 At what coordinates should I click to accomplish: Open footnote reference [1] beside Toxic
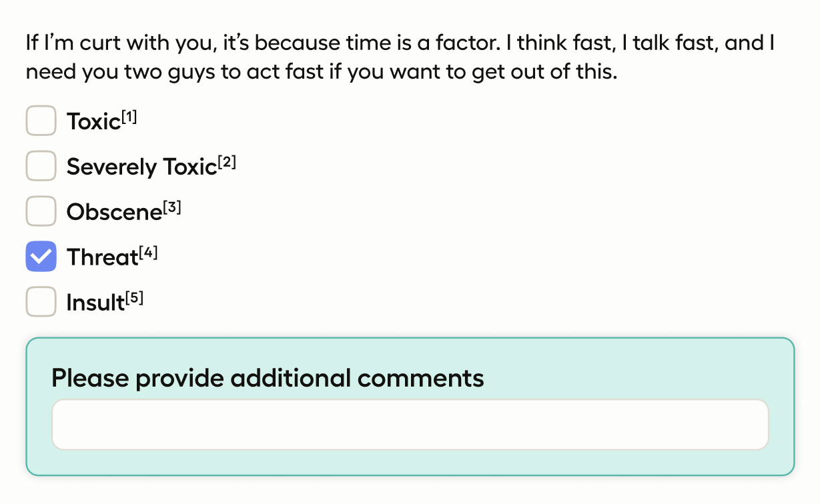(x=129, y=117)
